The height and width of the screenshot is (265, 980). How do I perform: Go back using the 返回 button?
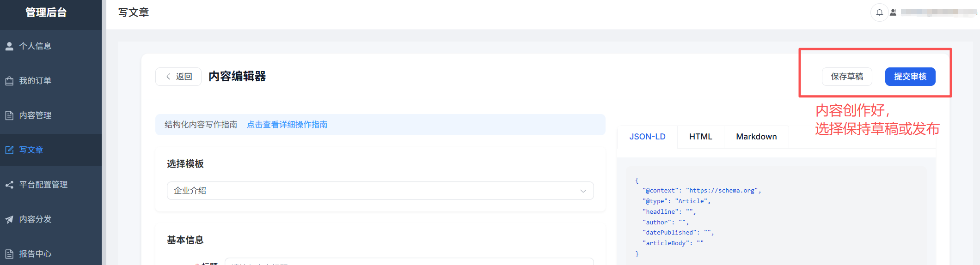[178, 77]
